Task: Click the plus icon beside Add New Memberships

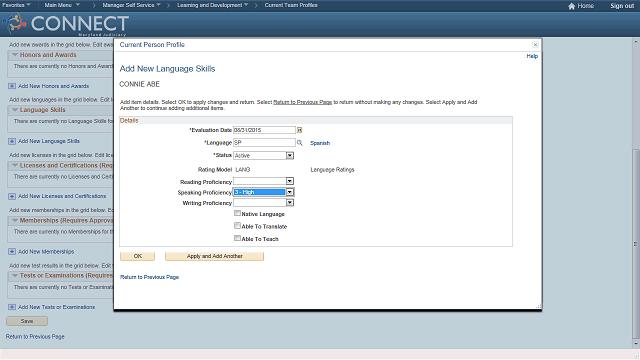Action: [x=12, y=251]
